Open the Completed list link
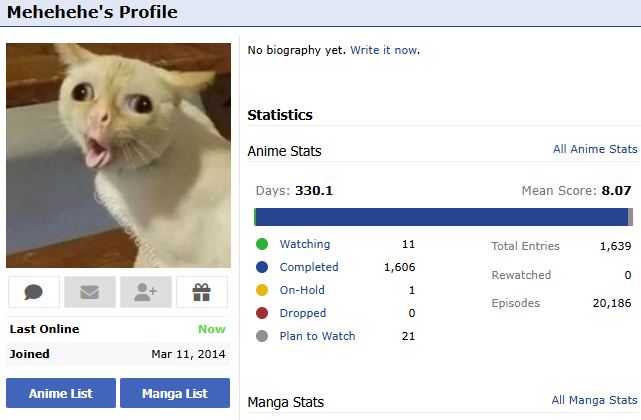This screenshot has width=641, height=420. click(x=309, y=267)
